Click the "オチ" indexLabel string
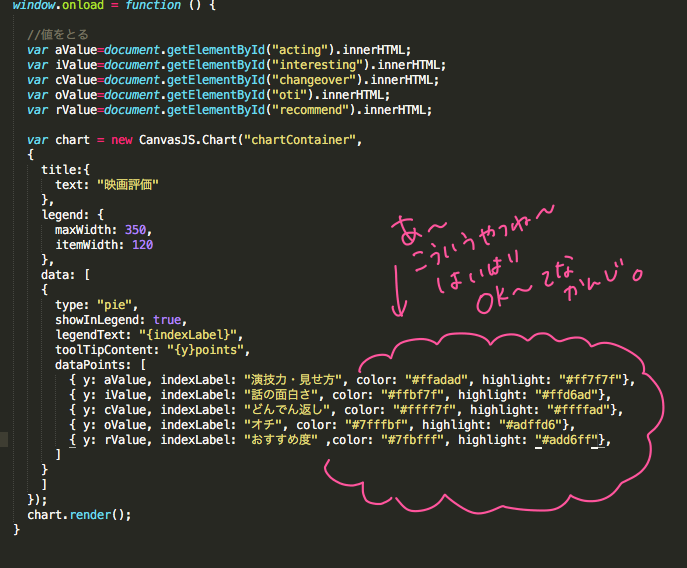The height and width of the screenshot is (568, 687). pyautogui.click(x=263, y=425)
